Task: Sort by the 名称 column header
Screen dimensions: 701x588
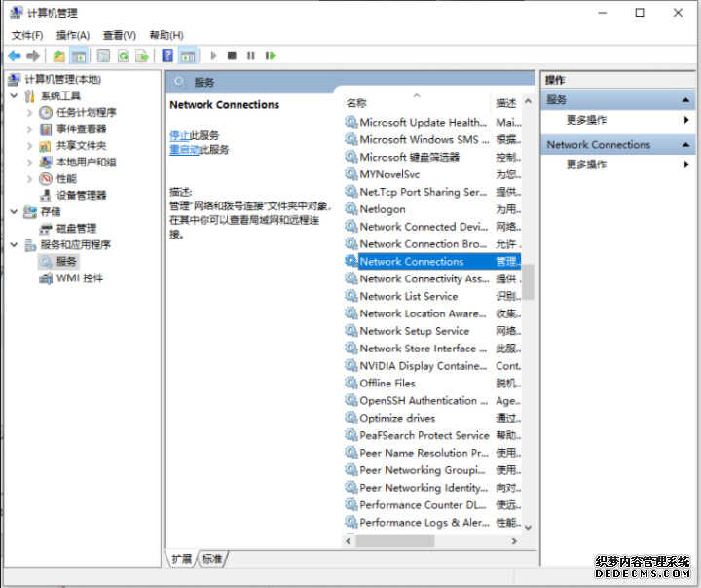Action: [356, 103]
